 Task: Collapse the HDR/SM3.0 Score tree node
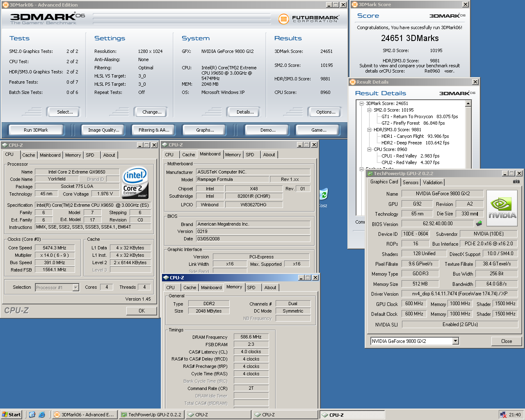click(369, 130)
